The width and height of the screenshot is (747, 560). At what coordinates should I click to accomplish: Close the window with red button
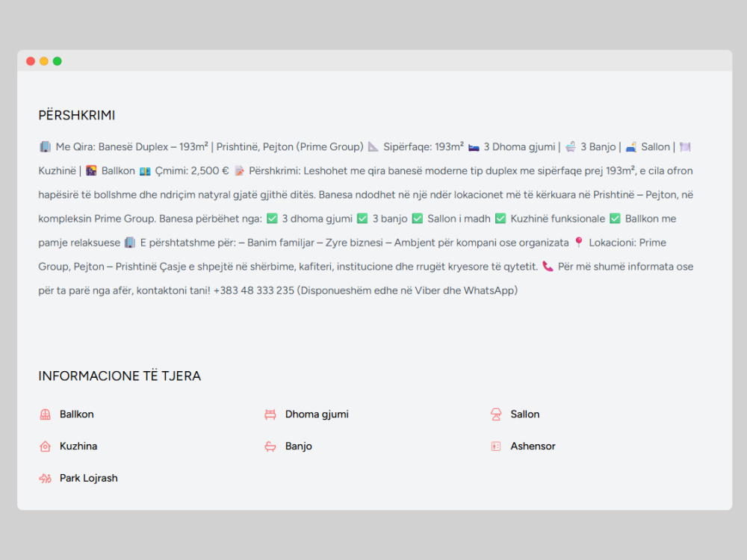31,61
